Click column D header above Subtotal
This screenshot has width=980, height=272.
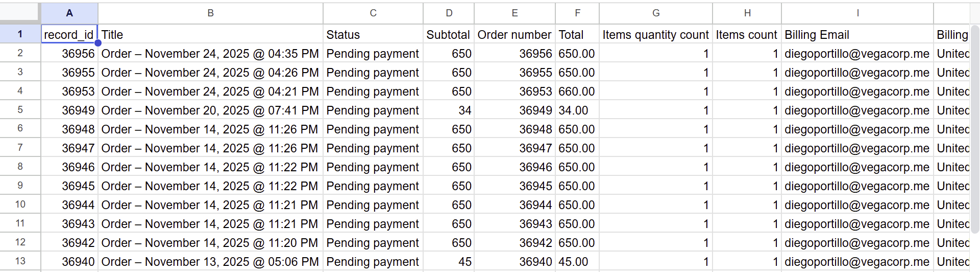pos(449,13)
